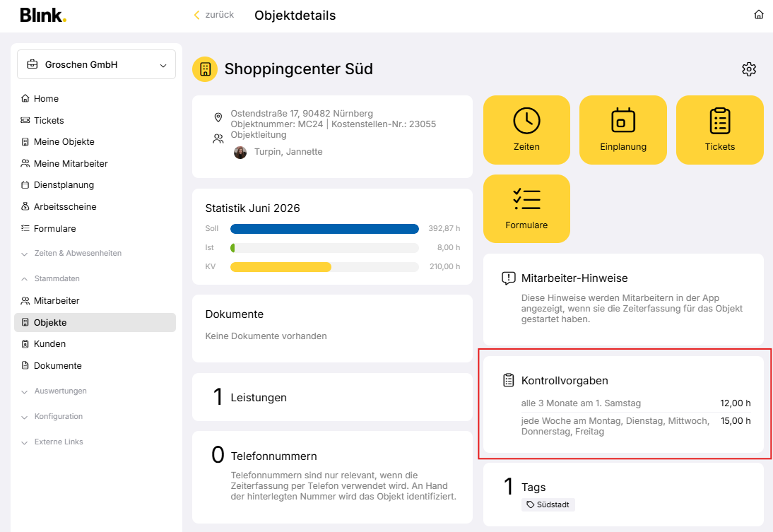Click the name Turpin, Jannette
773x532 pixels.
point(288,152)
